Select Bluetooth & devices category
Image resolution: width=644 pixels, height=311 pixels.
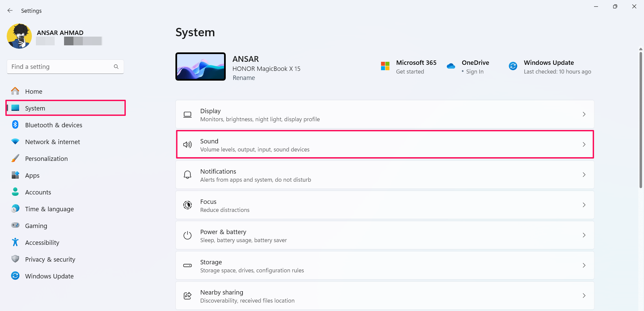click(65, 125)
